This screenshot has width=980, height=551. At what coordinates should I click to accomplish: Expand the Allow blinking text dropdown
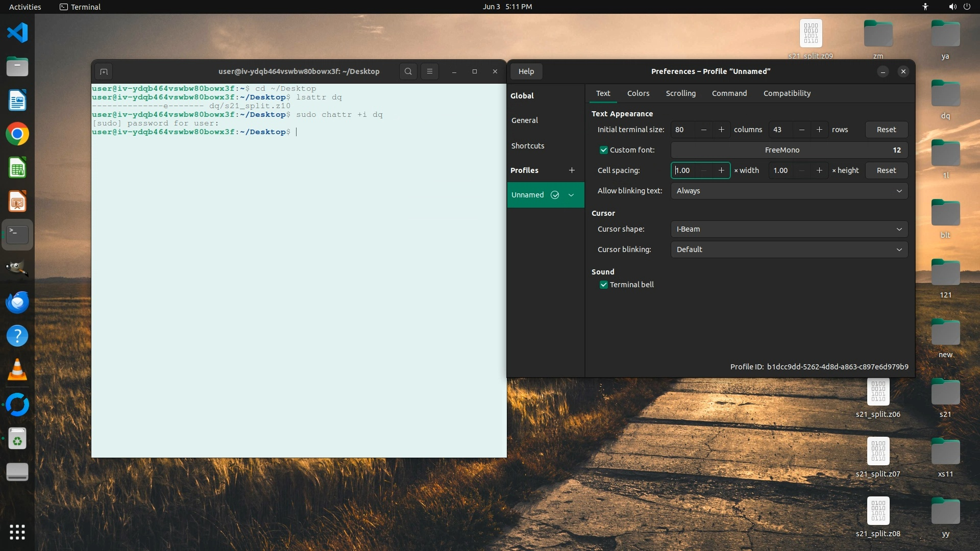[x=789, y=191]
